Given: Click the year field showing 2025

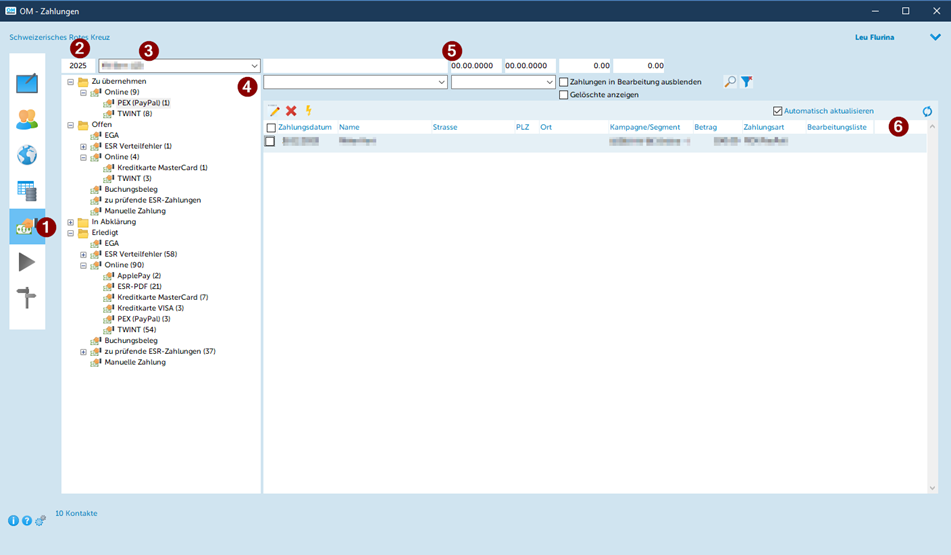Looking at the screenshot, I should [78, 66].
